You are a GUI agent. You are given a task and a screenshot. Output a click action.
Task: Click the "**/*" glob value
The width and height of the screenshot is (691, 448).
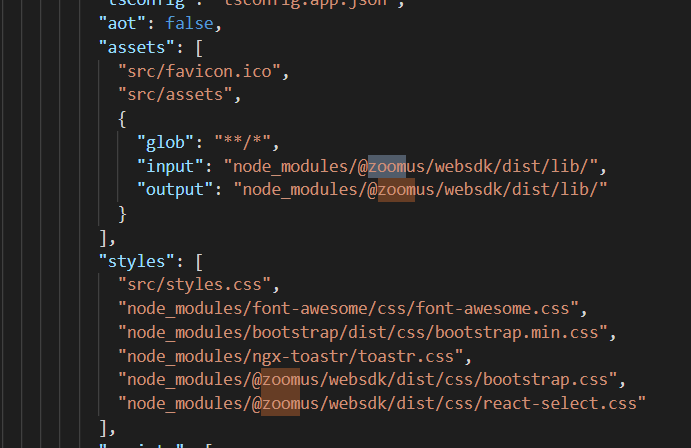tap(242, 142)
